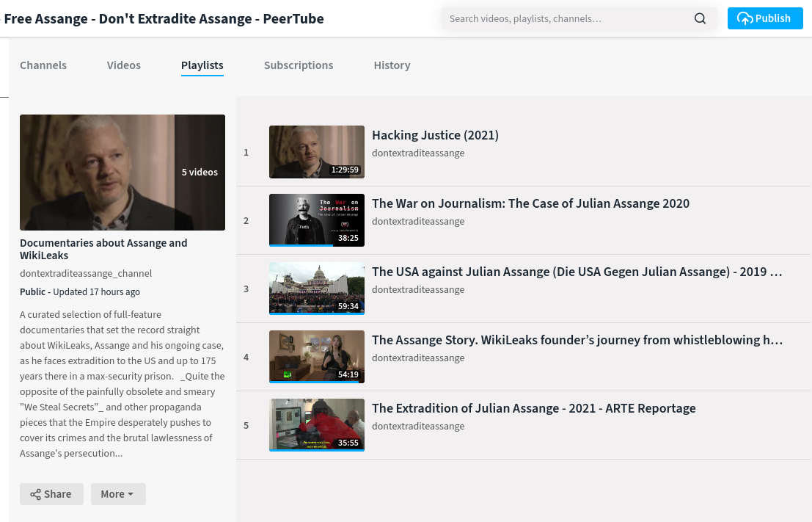Click the 35:55 duration label

pos(348,443)
